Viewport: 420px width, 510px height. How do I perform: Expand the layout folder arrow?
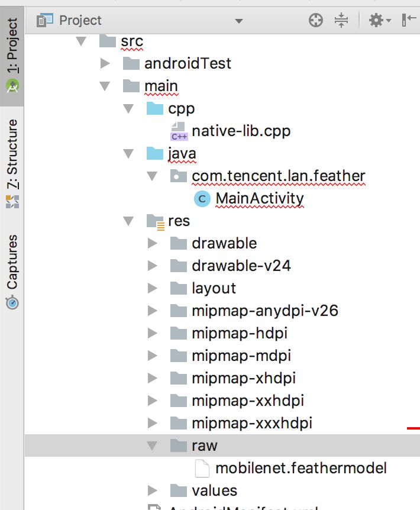pyautogui.click(x=152, y=288)
